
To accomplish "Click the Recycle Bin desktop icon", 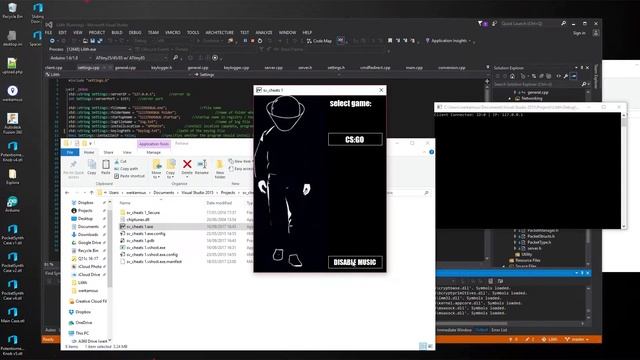I will tap(12, 11).
